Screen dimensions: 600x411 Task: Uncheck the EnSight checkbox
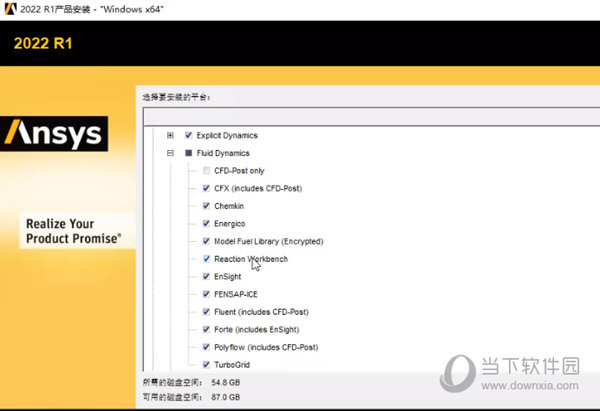[206, 276]
